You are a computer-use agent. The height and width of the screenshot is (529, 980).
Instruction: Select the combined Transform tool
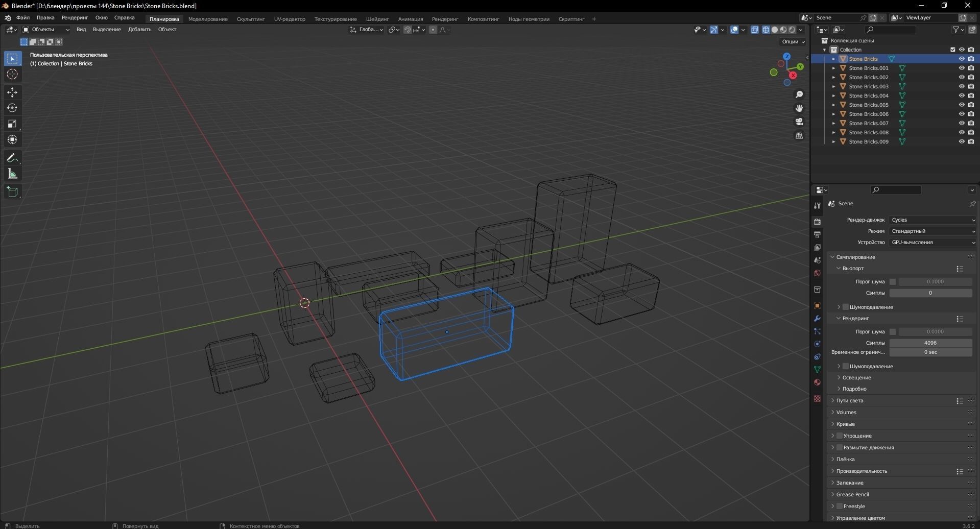[x=12, y=140]
